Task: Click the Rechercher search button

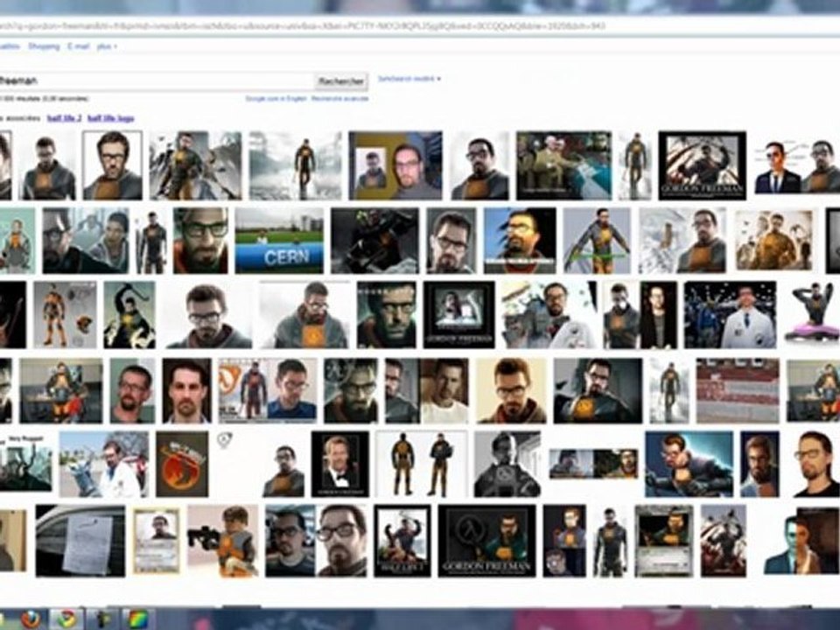Action: (x=341, y=81)
